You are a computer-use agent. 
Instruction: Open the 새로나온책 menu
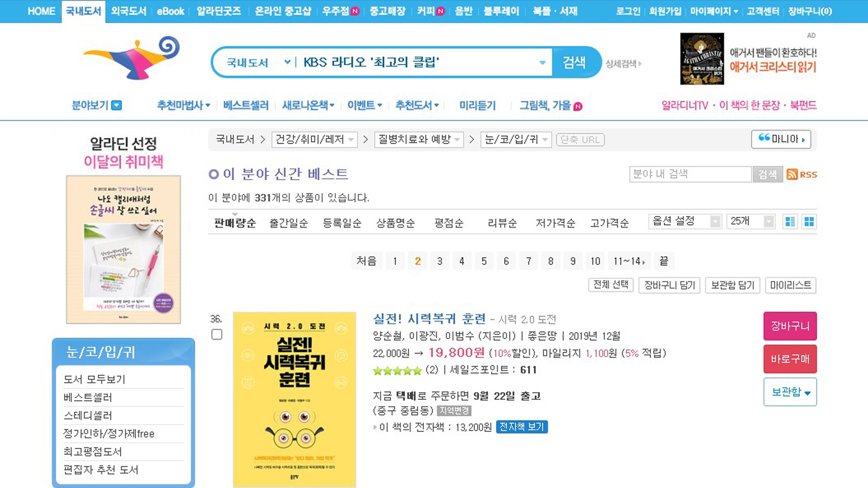[308, 105]
